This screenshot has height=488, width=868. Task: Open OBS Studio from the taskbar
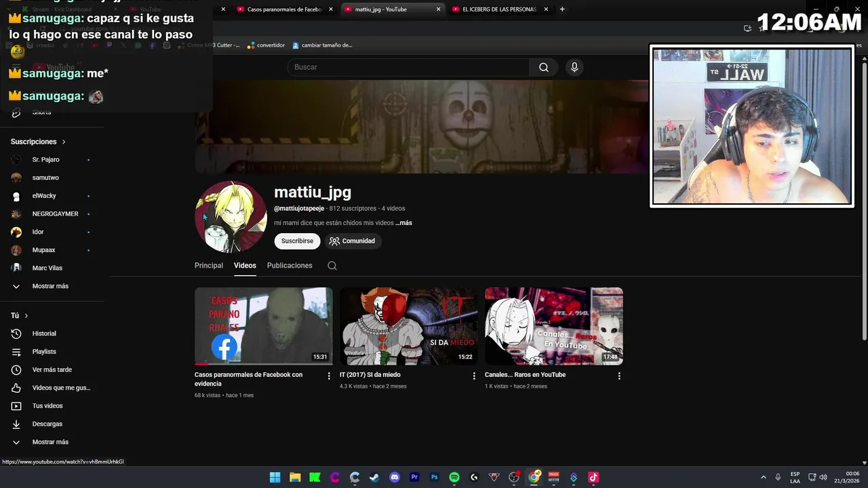(514, 477)
